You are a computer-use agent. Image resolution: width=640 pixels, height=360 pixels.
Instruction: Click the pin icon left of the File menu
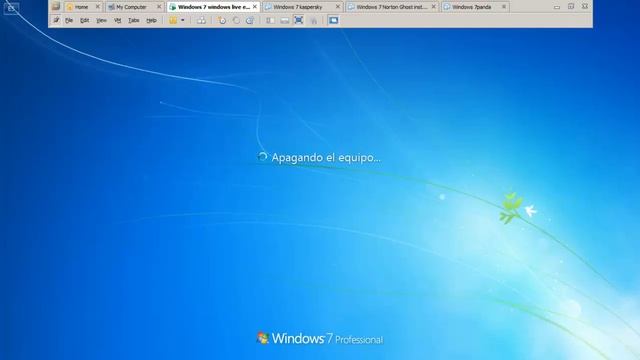coord(56,20)
